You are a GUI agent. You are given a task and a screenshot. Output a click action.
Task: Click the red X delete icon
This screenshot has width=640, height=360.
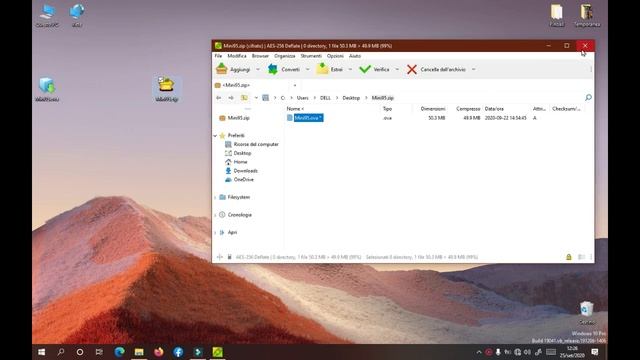pos(412,69)
